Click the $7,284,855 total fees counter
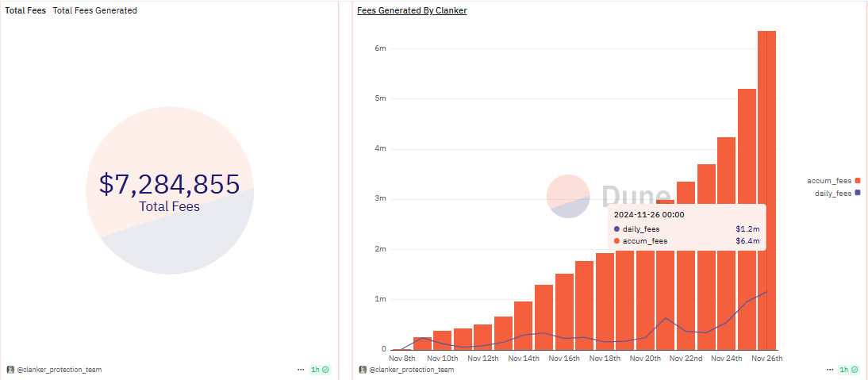868x380 pixels. click(x=169, y=184)
